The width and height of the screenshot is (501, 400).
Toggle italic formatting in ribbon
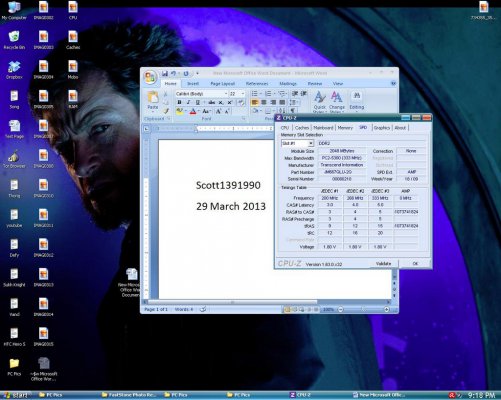tap(188, 102)
